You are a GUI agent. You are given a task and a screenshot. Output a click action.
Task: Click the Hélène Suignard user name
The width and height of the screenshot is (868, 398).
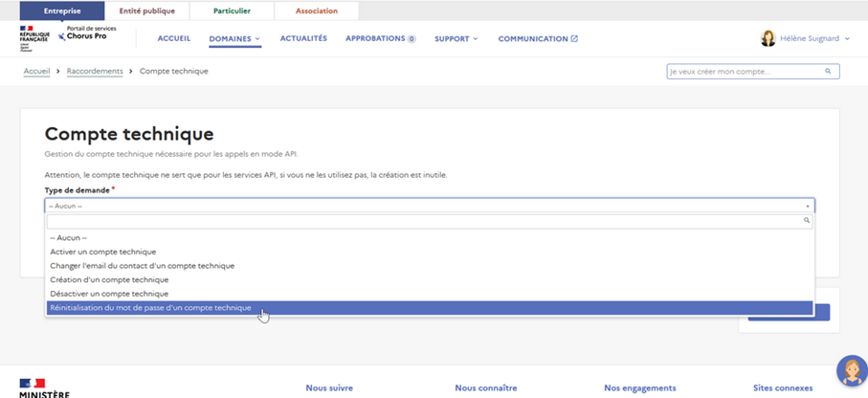pos(810,39)
